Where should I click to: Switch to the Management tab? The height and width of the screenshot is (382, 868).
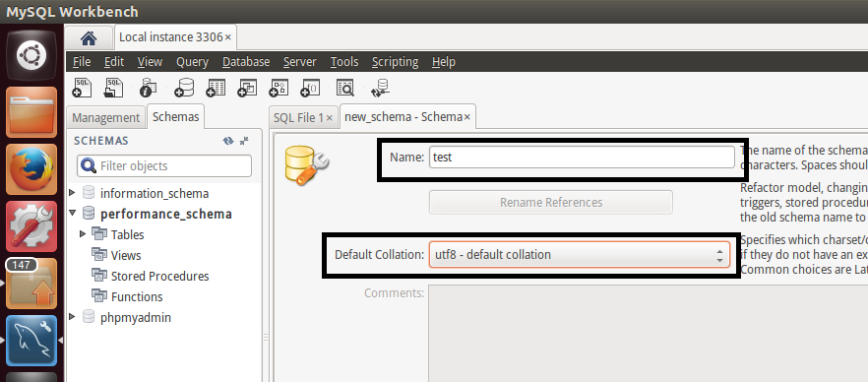105,117
